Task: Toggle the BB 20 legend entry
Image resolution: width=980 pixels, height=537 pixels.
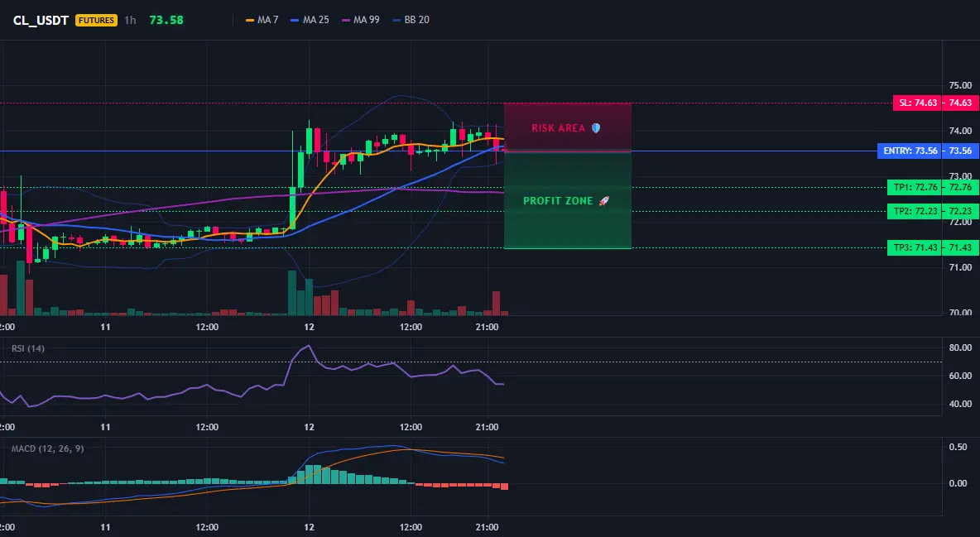Action: click(411, 20)
